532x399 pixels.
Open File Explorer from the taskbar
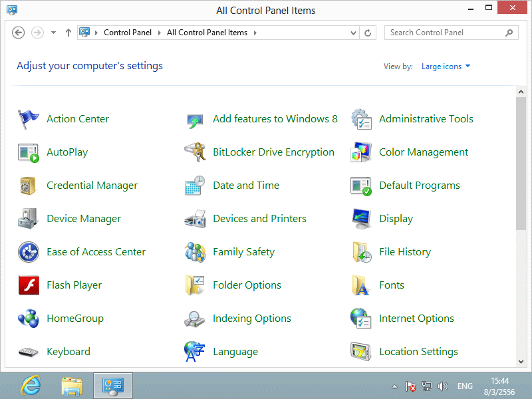point(72,386)
